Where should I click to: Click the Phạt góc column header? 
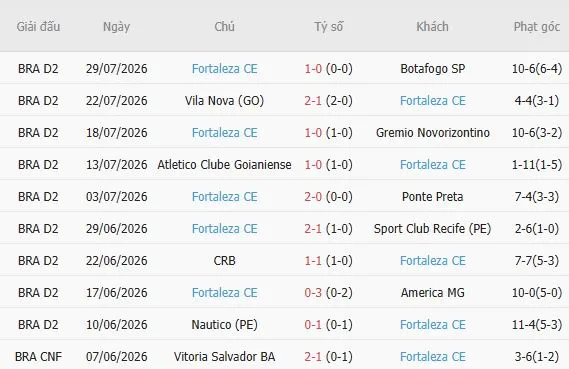pos(537,26)
